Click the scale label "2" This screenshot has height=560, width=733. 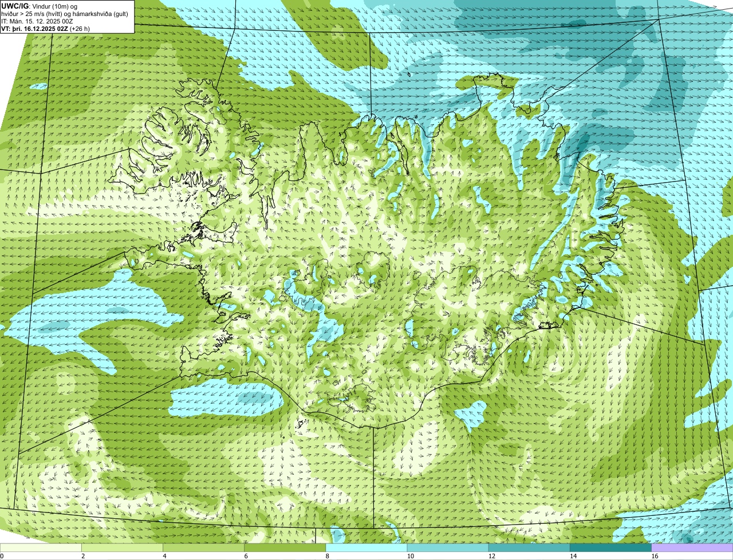point(83,556)
